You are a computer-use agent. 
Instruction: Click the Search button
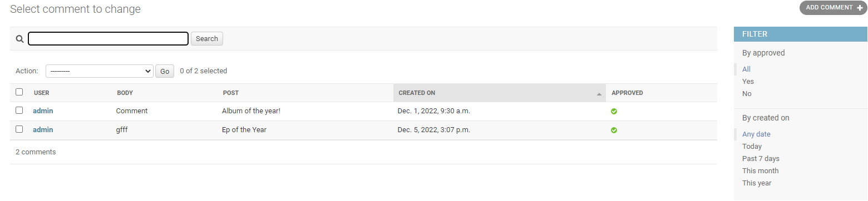[x=207, y=39]
